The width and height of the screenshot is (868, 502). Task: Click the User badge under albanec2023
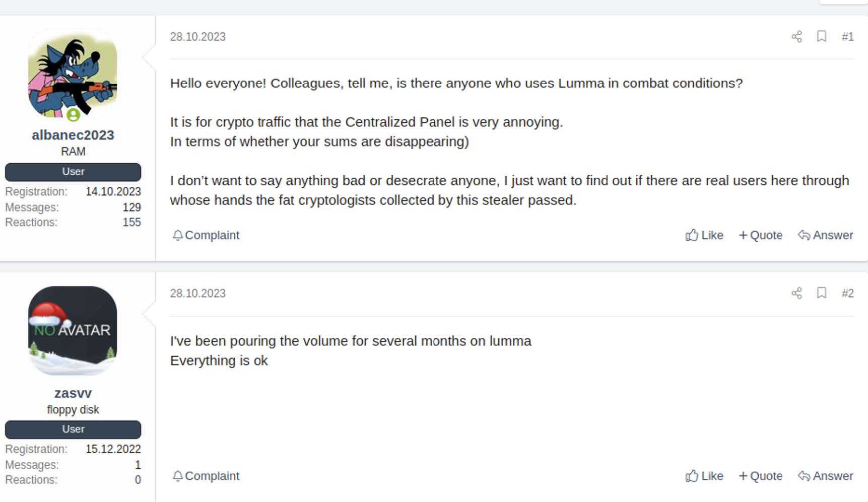tap(73, 172)
